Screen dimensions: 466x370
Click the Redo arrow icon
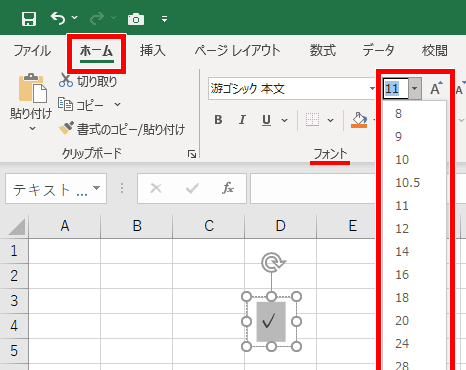click(97, 18)
